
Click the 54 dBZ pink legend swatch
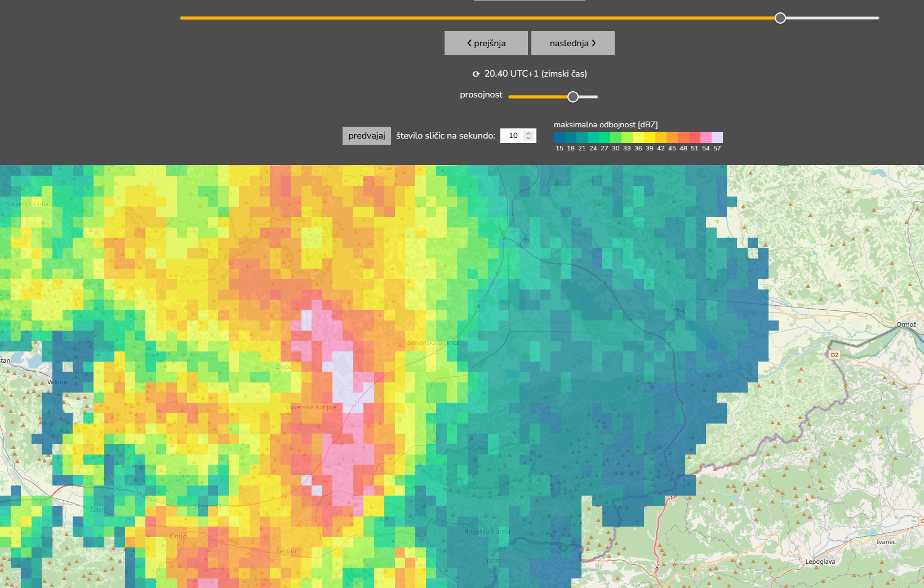706,137
